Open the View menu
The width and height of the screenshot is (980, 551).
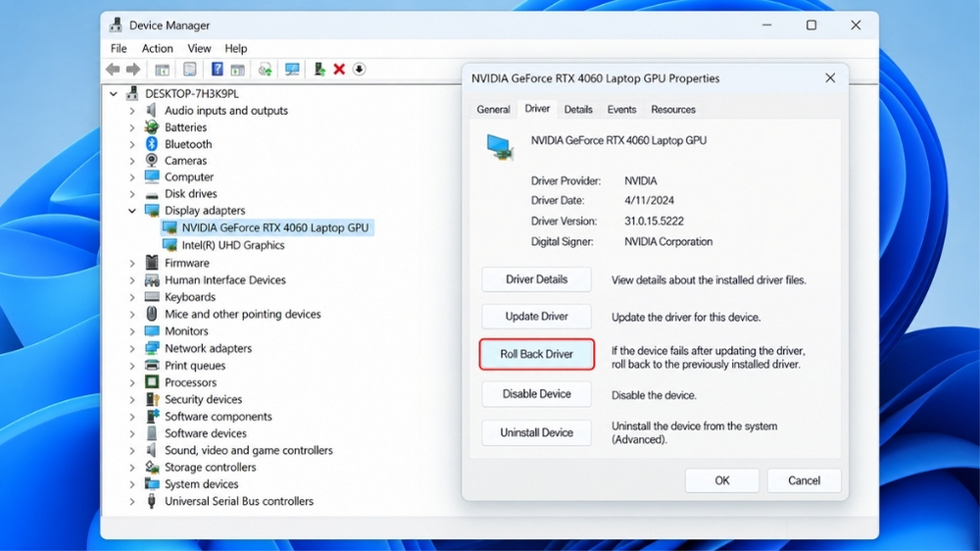(x=199, y=48)
